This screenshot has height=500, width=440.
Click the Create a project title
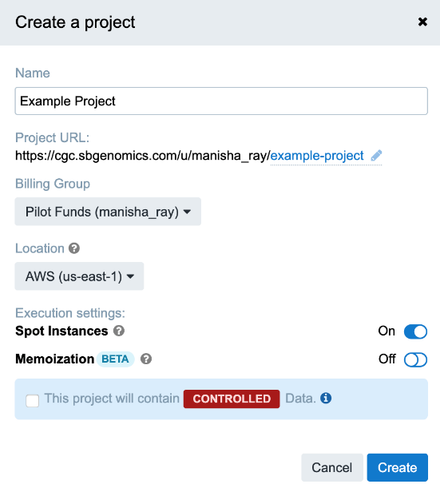point(75,23)
